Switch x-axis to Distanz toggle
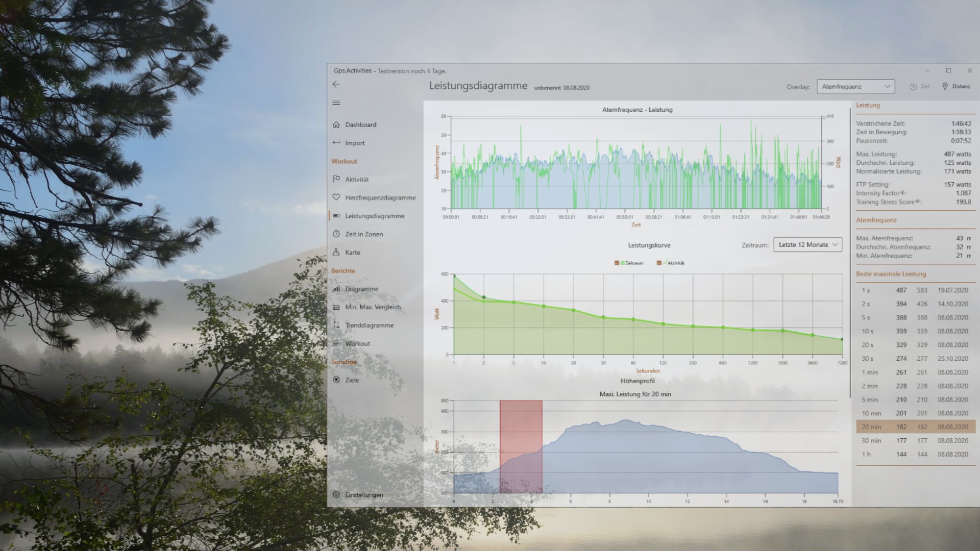This screenshot has width=980, height=551. (956, 87)
